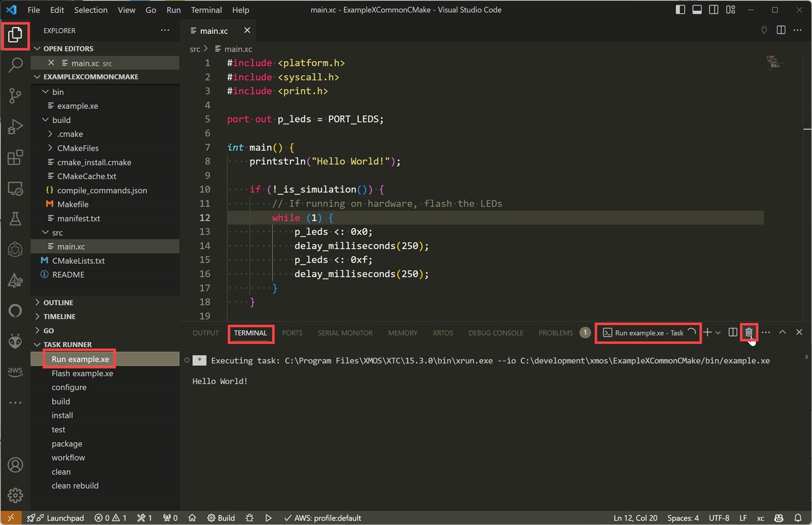Screen dimensions: 812x525
Task: Click the home icon in status bar
Action: [x=192, y=518]
